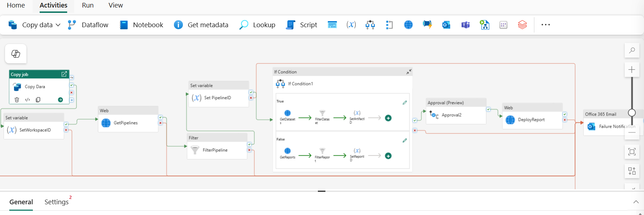Click the Teams activity toolbar icon
The image size is (644, 215).
[465, 25]
